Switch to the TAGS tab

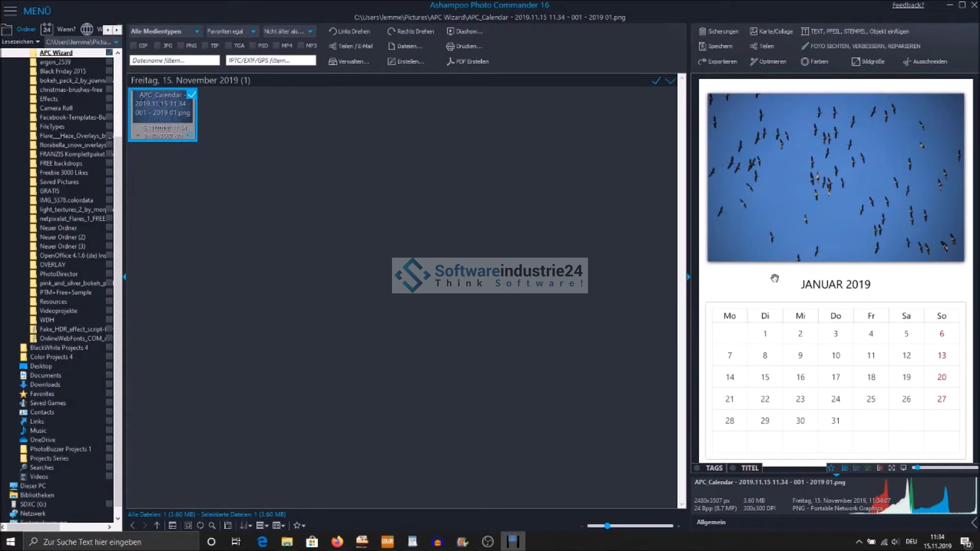click(x=714, y=468)
